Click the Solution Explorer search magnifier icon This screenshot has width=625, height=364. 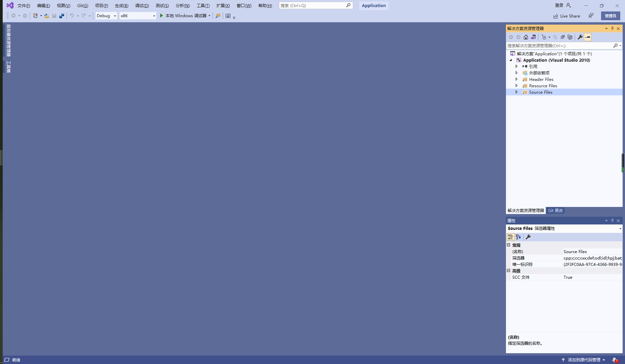click(x=616, y=45)
